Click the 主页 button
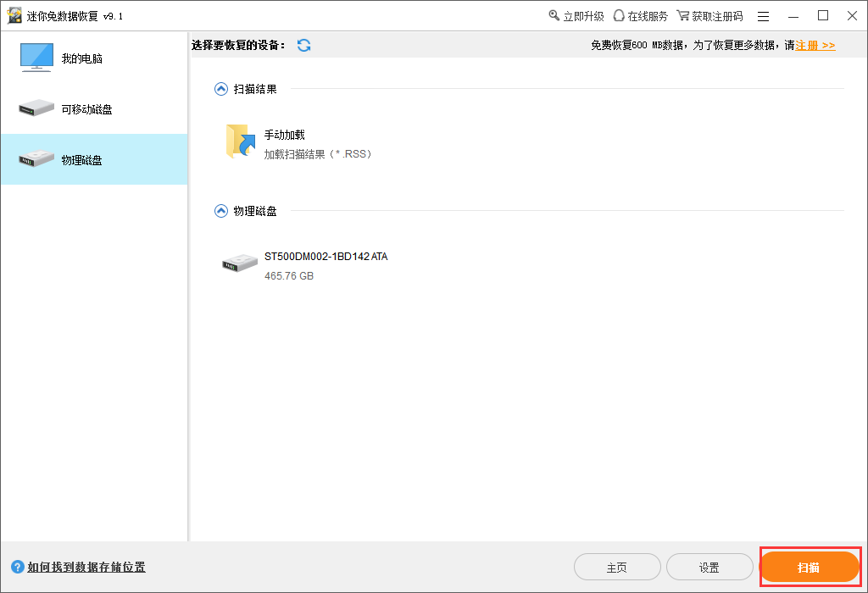Image resolution: width=868 pixels, height=593 pixels. [617, 567]
